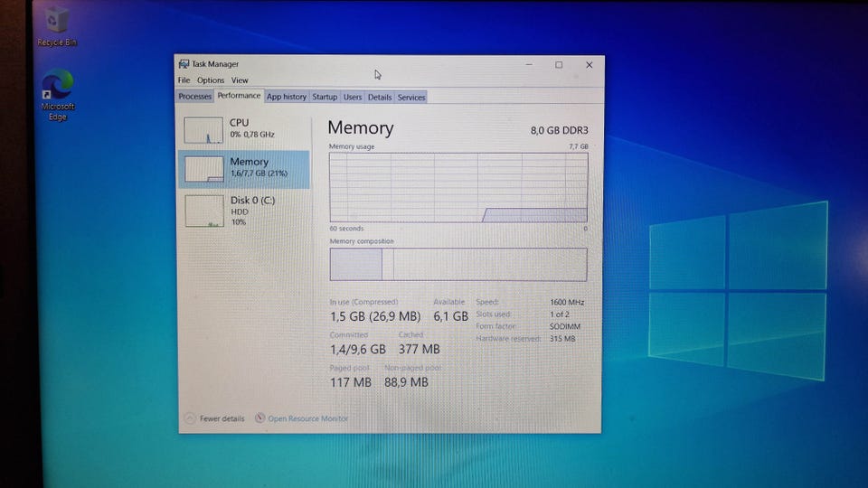Close the Task Manager window
The height and width of the screenshot is (488, 868).
(x=589, y=65)
